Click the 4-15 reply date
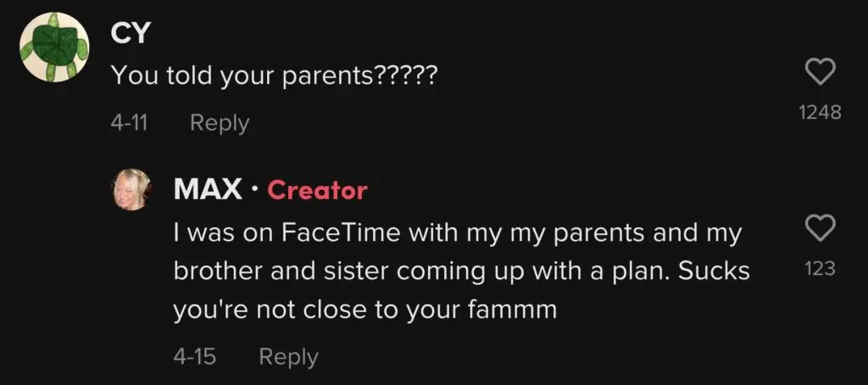 coord(194,357)
